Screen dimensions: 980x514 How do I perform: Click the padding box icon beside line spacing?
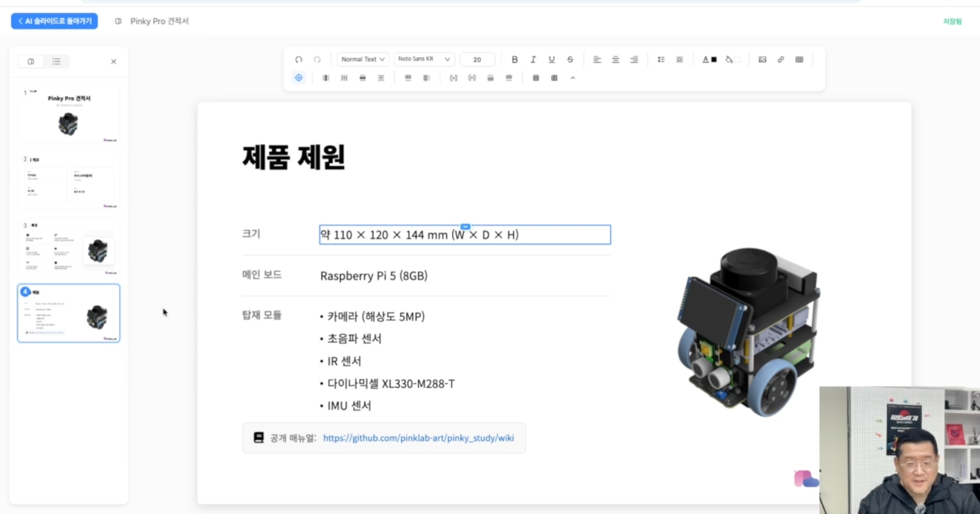[679, 60]
